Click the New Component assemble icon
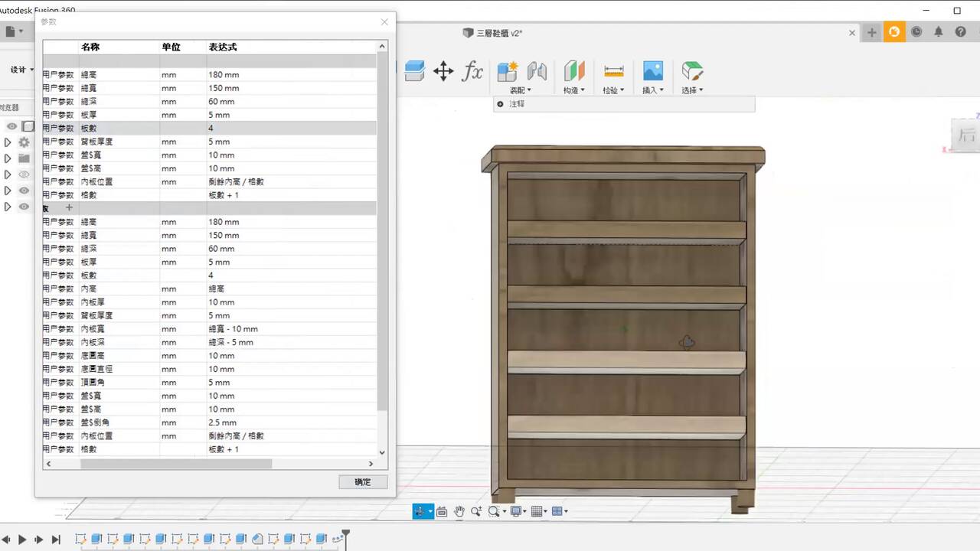The height and width of the screenshot is (551, 980). [508, 71]
